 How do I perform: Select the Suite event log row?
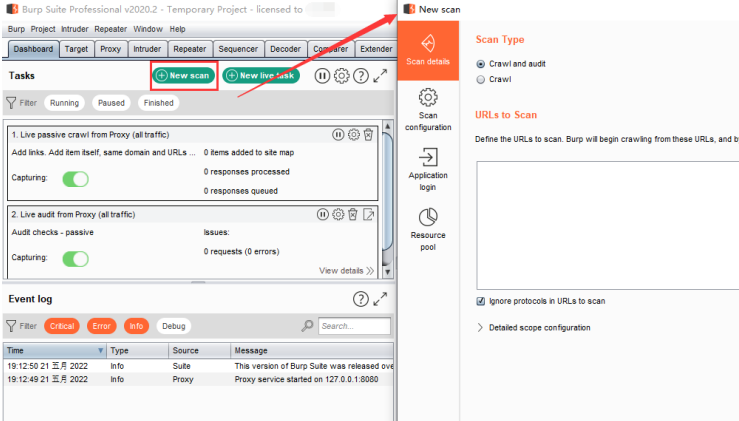click(x=198, y=366)
